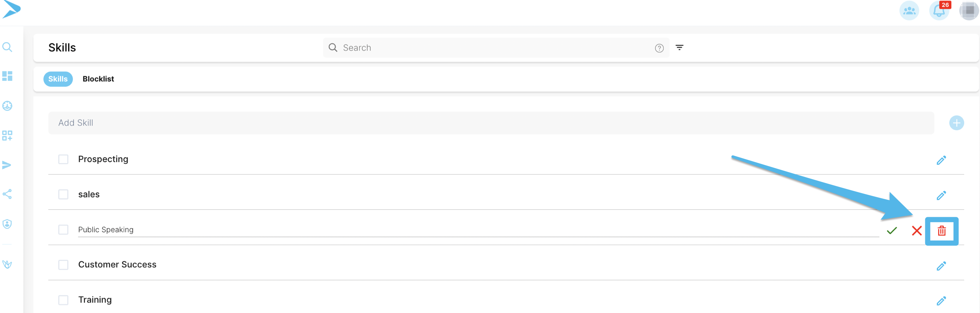The width and height of the screenshot is (980, 313).
Task: Switch to the Blocklist tab
Action: [x=98, y=79]
